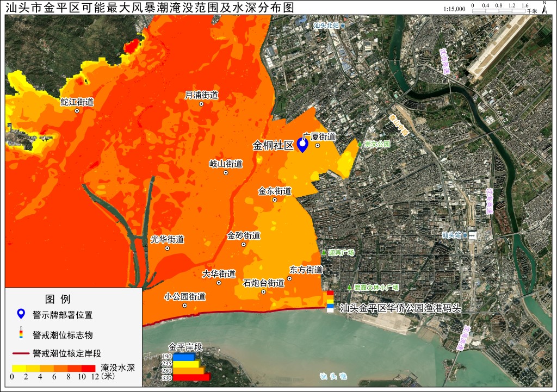557x392 pixels.
Task: Click the blue pin at 金桐社区
Action: point(302,145)
